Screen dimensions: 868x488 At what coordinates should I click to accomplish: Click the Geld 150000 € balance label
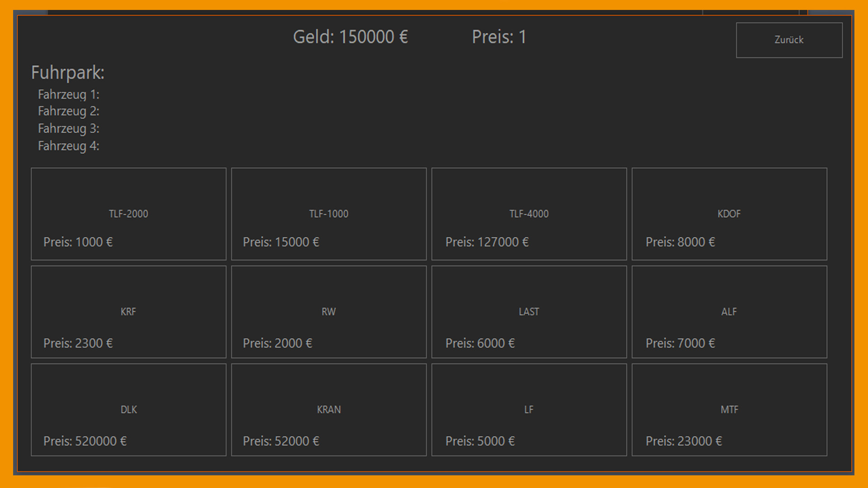click(350, 37)
